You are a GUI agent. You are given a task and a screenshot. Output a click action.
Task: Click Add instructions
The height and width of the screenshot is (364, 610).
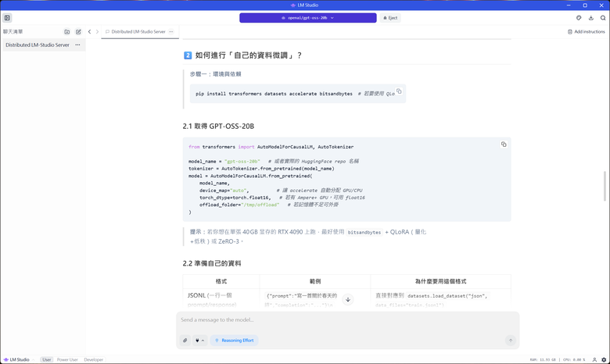tap(587, 32)
